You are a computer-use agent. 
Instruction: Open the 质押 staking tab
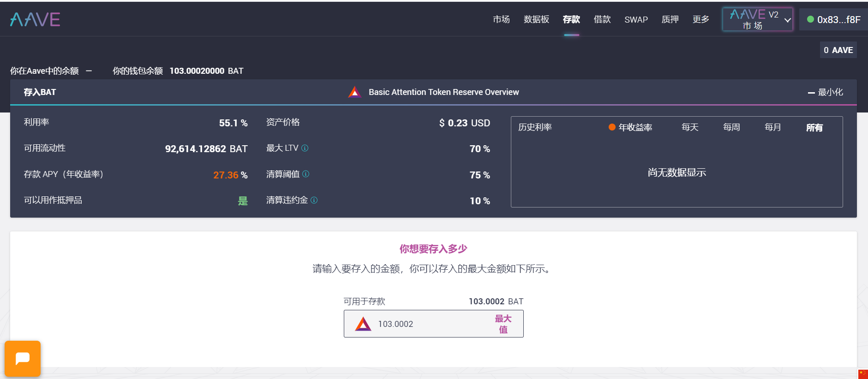coord(670,19)
